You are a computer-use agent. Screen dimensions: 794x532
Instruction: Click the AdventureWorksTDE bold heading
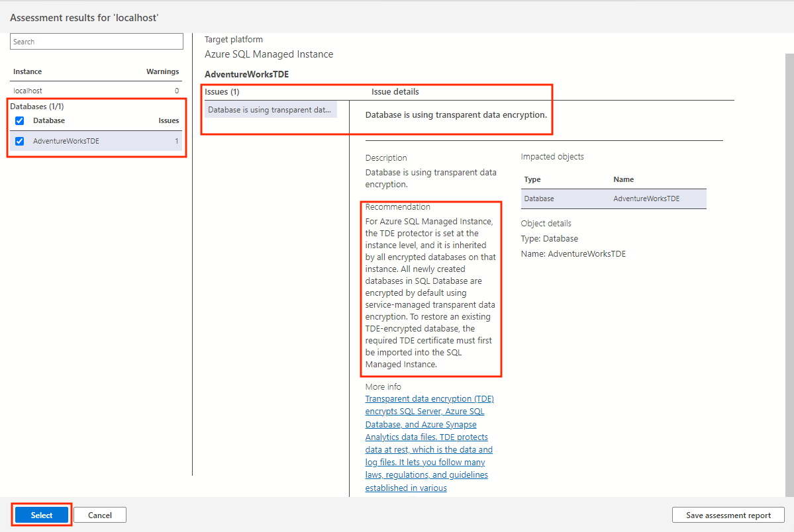[246, 74]
